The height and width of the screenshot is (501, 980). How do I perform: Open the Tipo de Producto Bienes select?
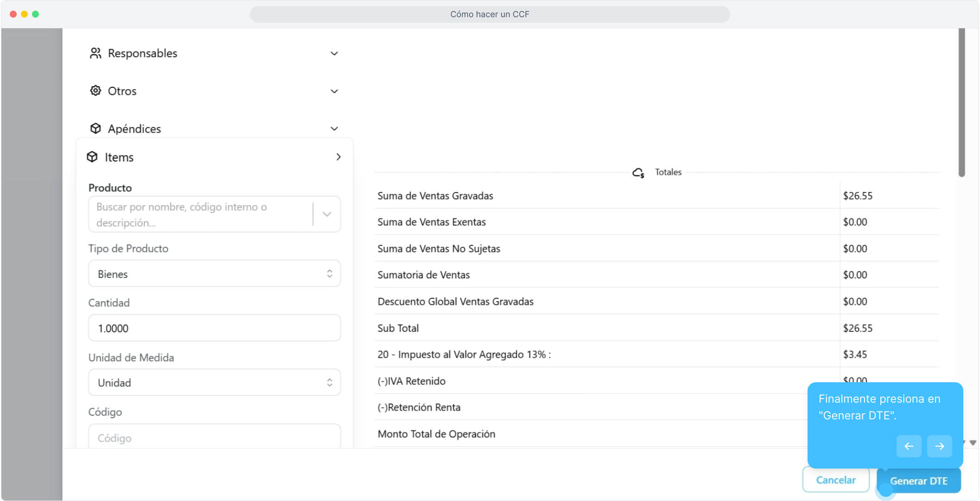[214, 274]
